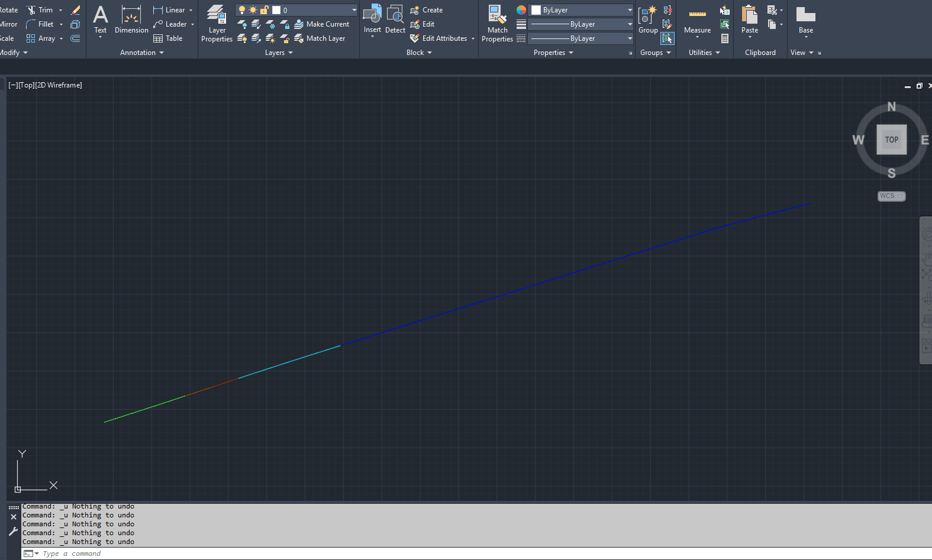Image resolution: width=932 pixels, height=560 pixels.
Task: Expand the Properties panel title
Action: tap(553, 53)
